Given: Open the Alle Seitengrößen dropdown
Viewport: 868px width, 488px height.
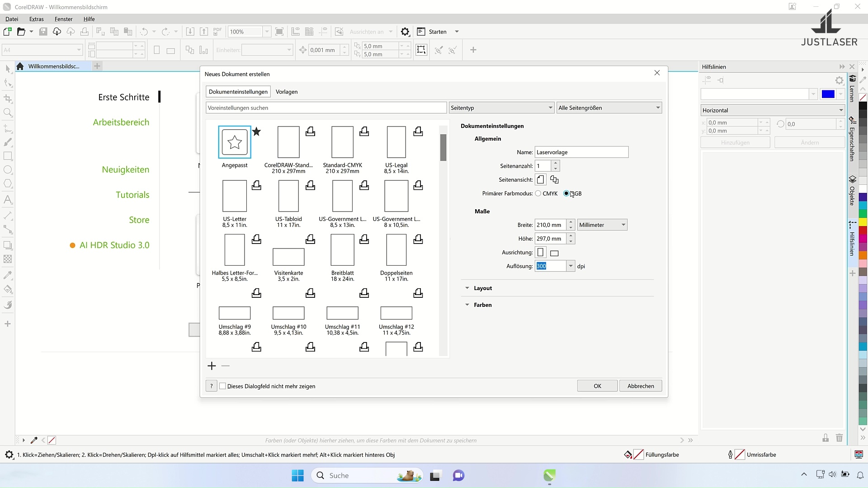Looking at the screenshot, I should pyautogui.click(x=609, y=108).
